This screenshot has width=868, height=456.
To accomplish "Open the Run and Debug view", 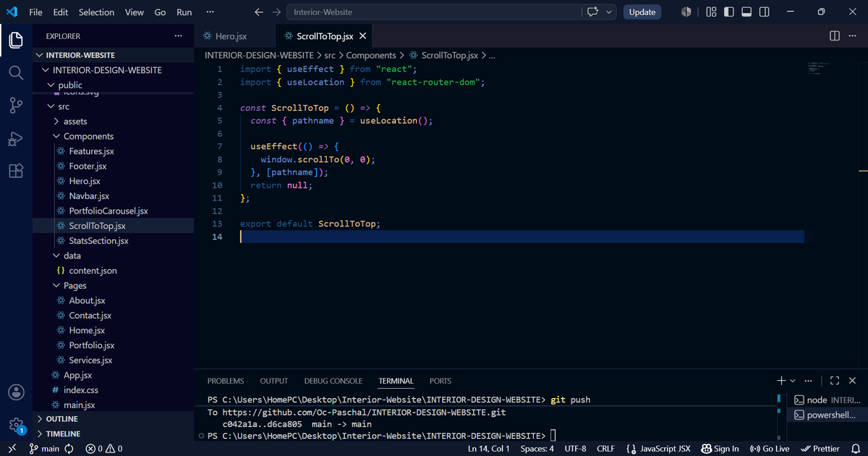I will click(x=16, y=138).
